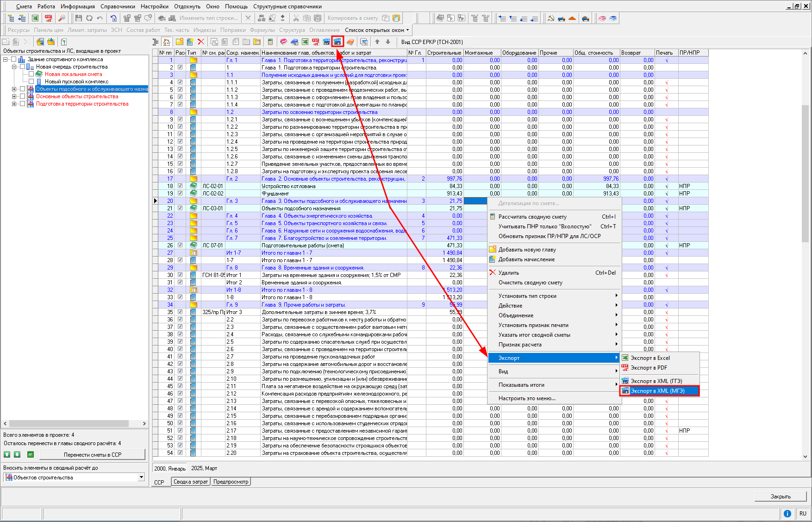Expand the Подготовка территории строительства tree node
The height and width of the screenshot is (522, 812).
click(x=14, y=104)
